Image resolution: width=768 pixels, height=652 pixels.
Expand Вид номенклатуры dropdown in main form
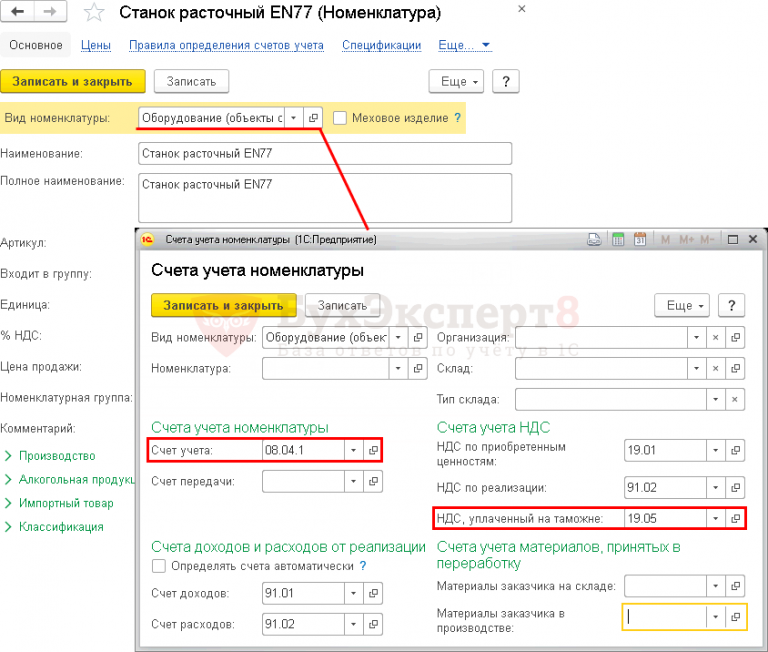pyautogui.click(x=293, y=118)
